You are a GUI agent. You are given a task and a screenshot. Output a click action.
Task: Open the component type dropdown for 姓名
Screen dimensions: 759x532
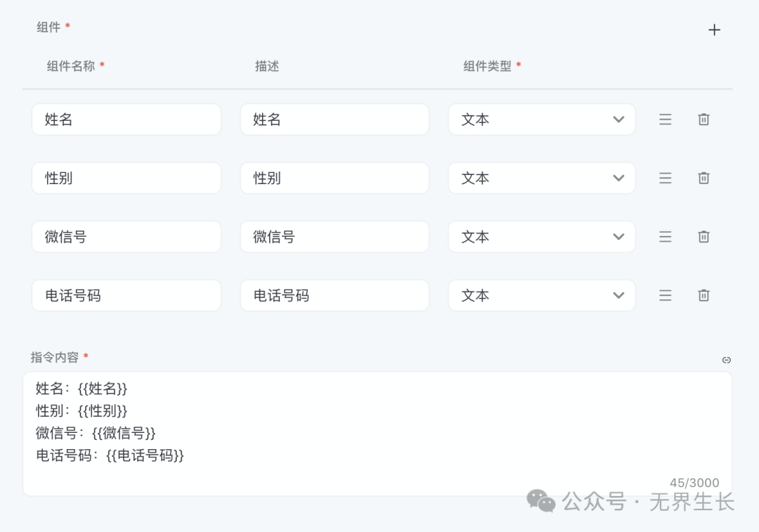pyautogui.click(x=541, y=119)
